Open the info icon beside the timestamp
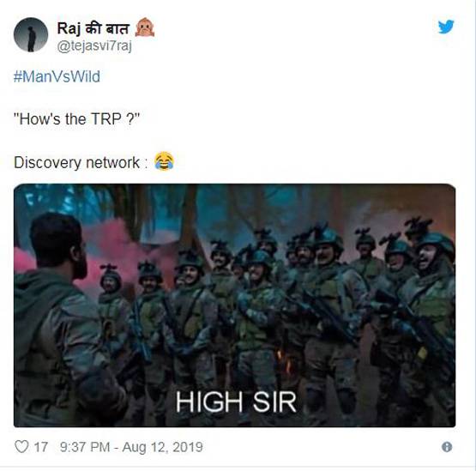Viewport: 476px width, 471px height. [x=447, y=447]
